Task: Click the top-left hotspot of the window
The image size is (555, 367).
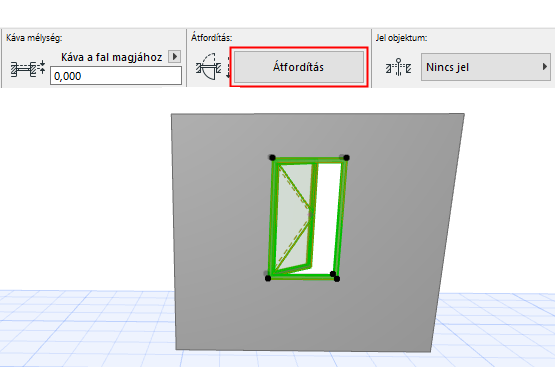Action: (272, 157)
